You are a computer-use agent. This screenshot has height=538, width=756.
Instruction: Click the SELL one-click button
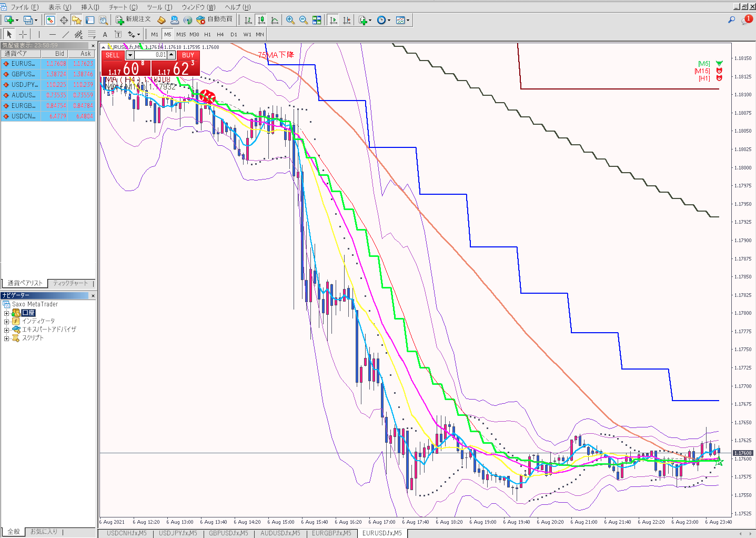(x=113, y=55)
